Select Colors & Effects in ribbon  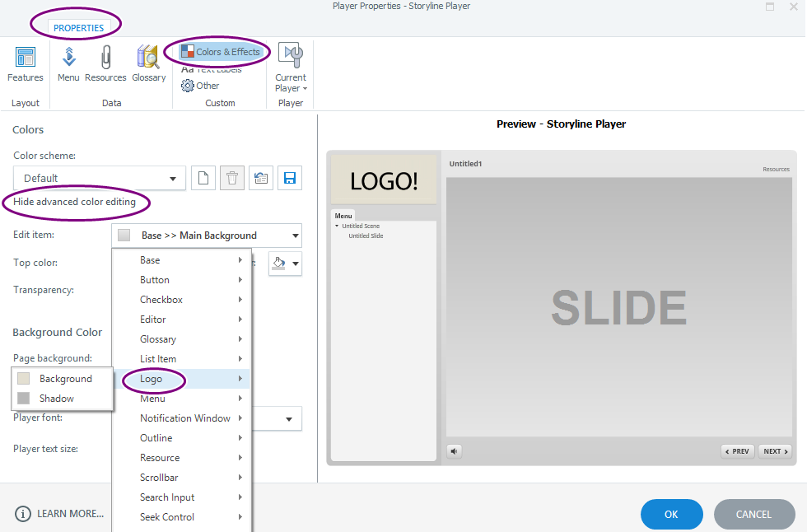(x=221, y=51)
